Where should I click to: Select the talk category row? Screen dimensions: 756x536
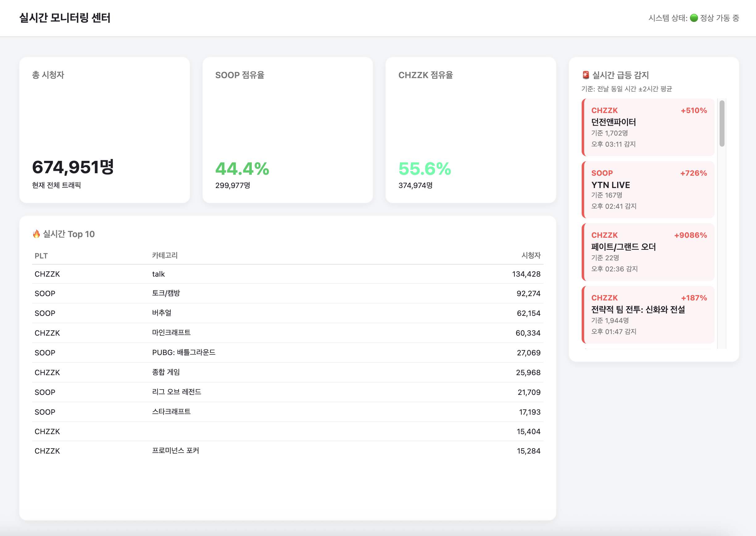coord(287,274)
